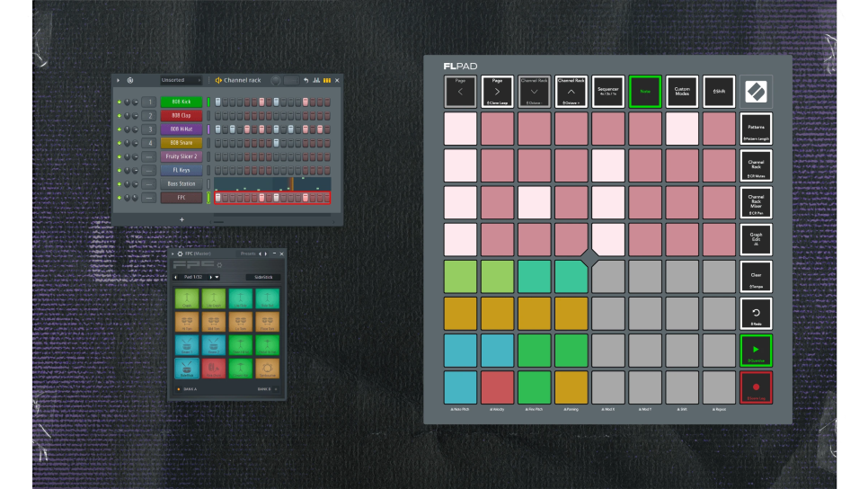The height and width of the screenshot is (489, 868).
Task: Select Patterns on FLPAD side column
Action: point(757,129)
